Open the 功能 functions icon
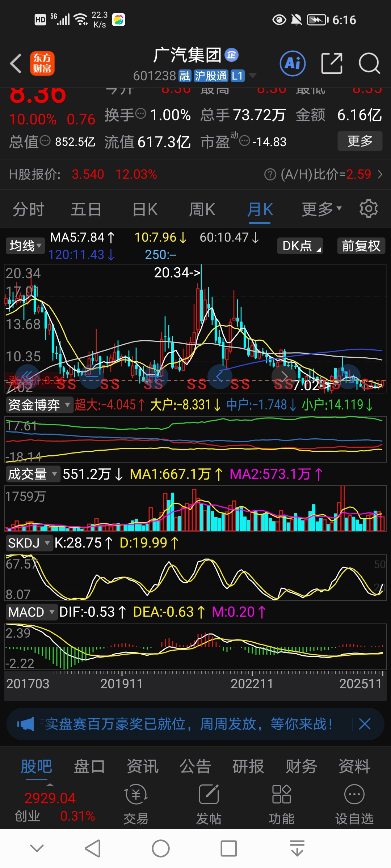391x868 pixels. coord(281,804)
